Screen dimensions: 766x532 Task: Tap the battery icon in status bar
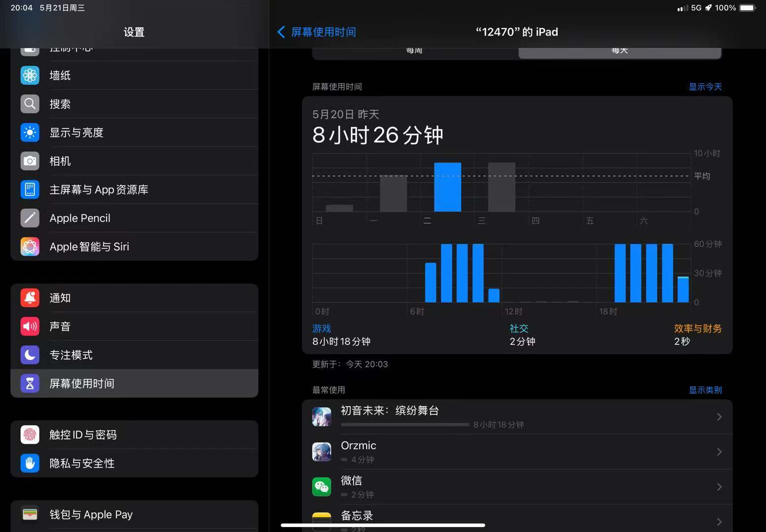coord(747,8)
